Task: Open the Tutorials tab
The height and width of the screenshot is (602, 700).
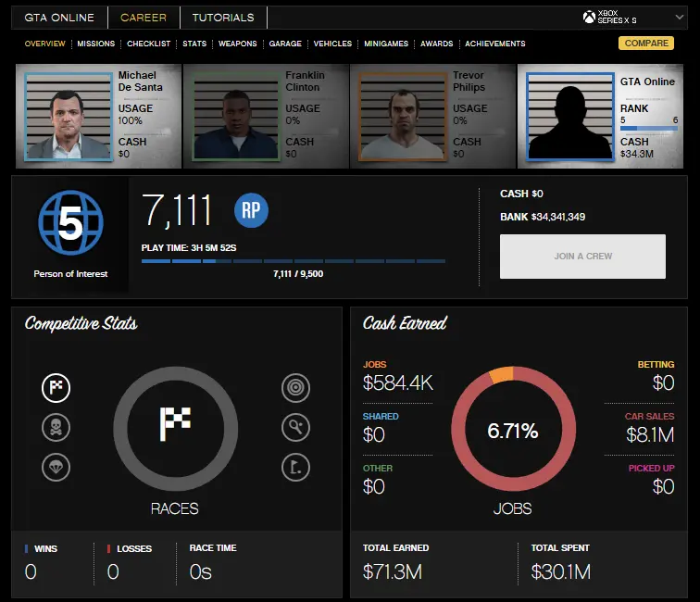Action: [222, 18]
